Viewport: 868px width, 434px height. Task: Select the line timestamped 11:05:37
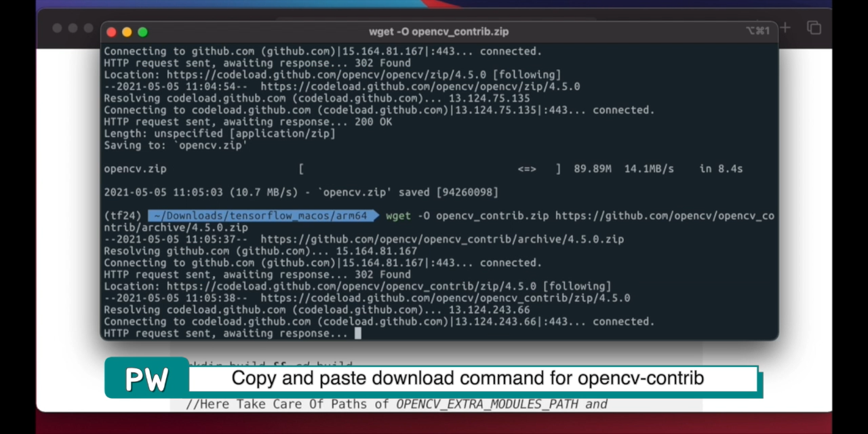(x=363, y=239)
